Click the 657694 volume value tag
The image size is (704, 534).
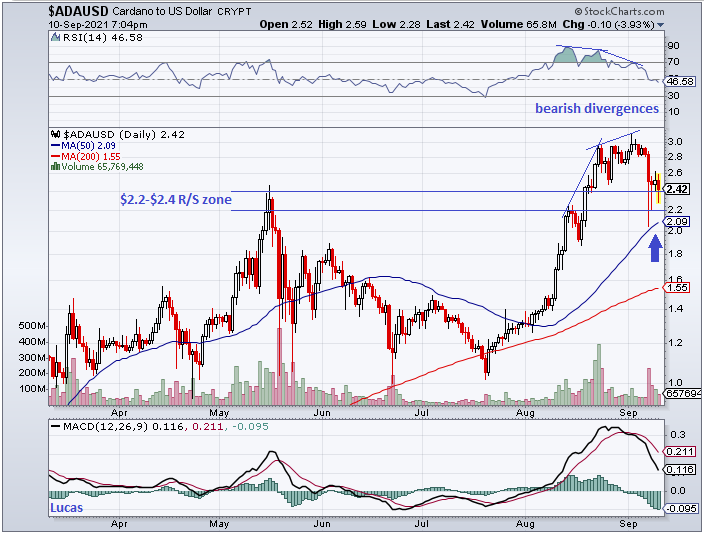[683, 393]
